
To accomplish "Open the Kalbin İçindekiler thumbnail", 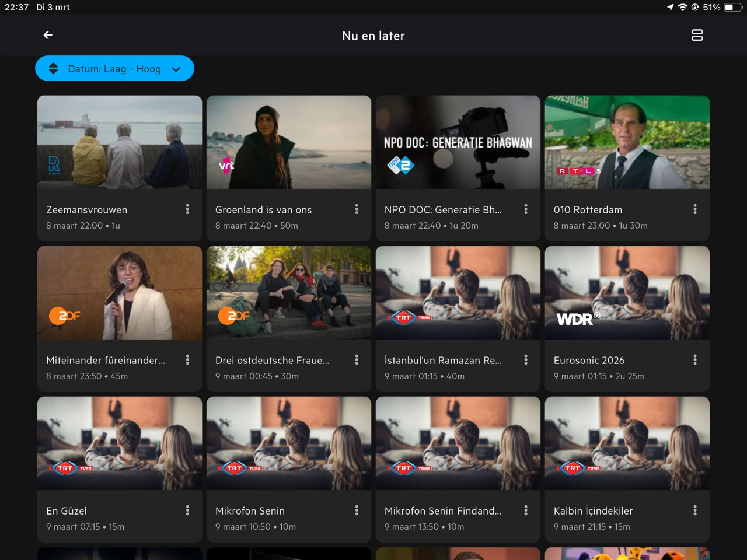I will pyautogui.click(x=627, y=443).
